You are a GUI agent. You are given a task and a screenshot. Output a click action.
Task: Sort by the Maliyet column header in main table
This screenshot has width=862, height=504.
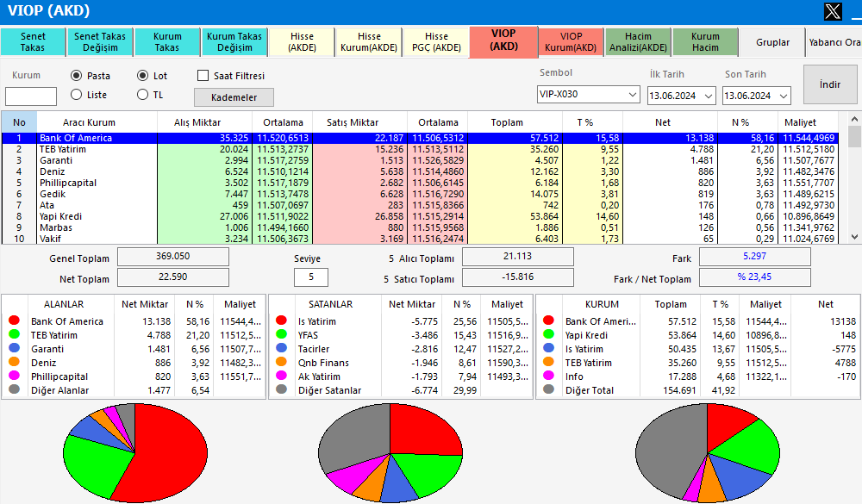click(x=808, y=122)
